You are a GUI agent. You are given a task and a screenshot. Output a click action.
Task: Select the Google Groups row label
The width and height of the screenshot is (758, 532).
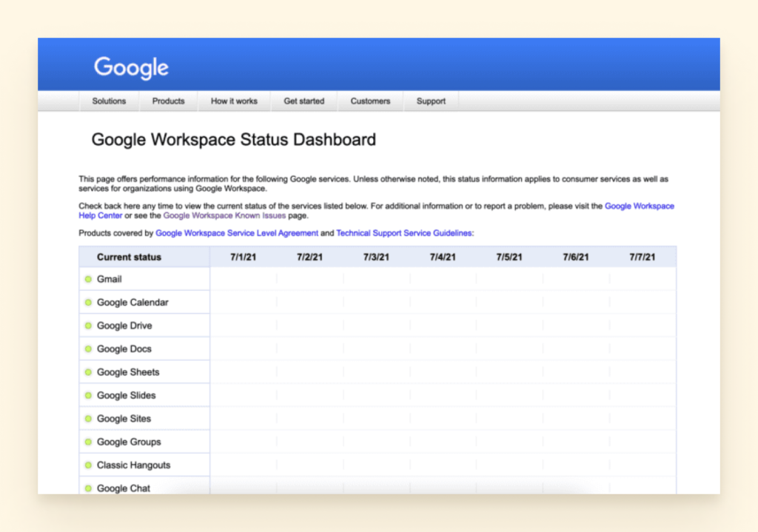pos(129,442)
